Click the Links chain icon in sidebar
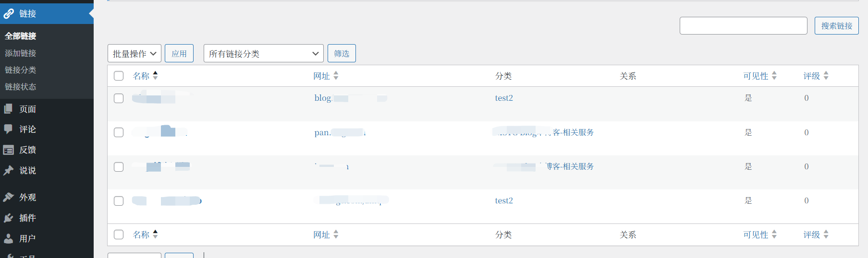This screenshot has width=868, height=258. coord(9,14)
